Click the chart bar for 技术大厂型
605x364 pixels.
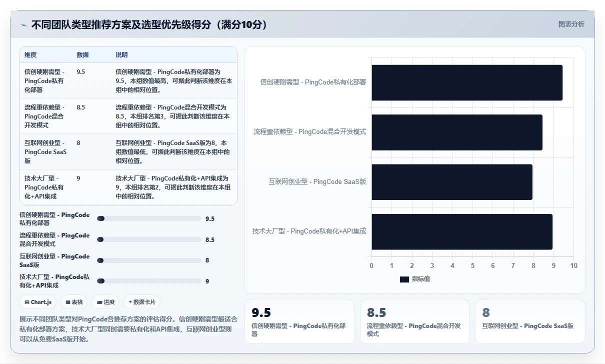[462, 231]
